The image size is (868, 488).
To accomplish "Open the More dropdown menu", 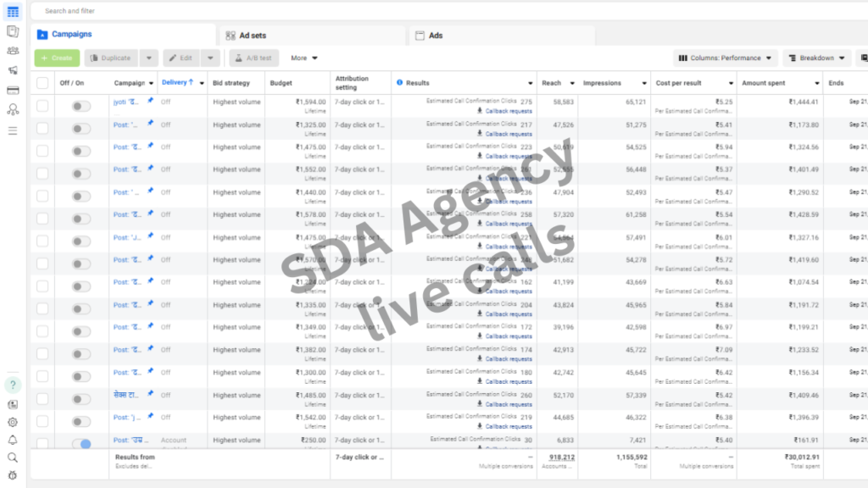I will pos(303,58).
